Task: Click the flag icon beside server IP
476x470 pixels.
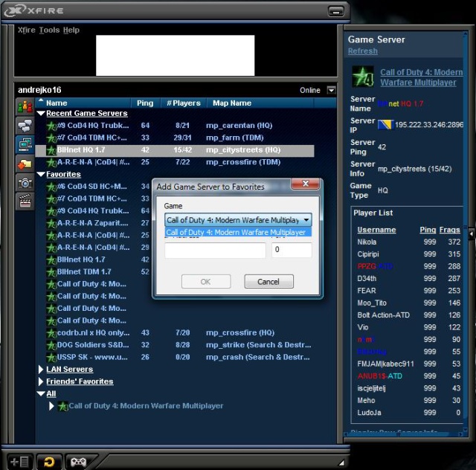Action: [385, 125]
